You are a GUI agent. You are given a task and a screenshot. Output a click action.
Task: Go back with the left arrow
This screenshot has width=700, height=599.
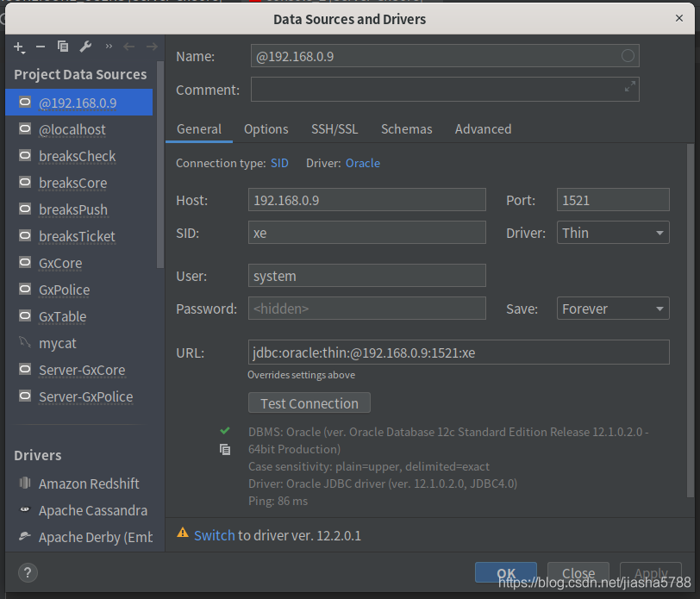(129, 47)
